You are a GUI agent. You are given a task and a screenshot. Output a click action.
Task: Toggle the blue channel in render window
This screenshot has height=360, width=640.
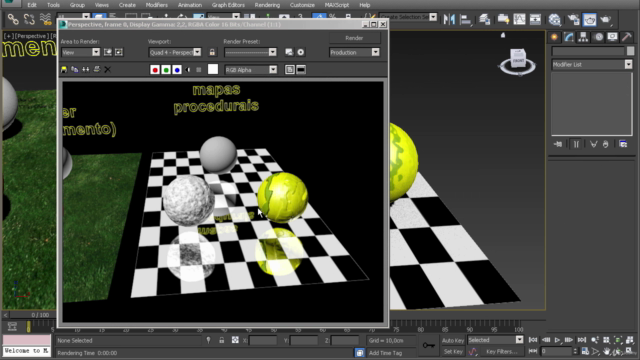point(177,70)
